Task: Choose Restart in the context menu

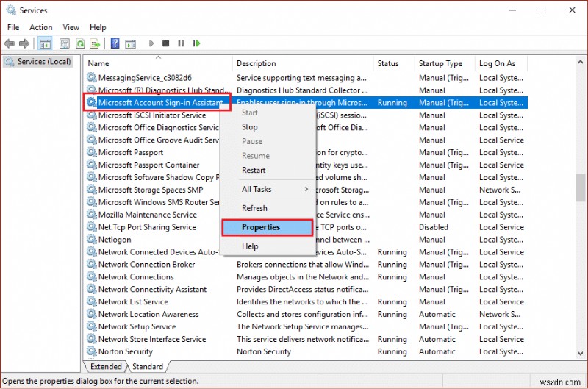Action: coord(268,171)
